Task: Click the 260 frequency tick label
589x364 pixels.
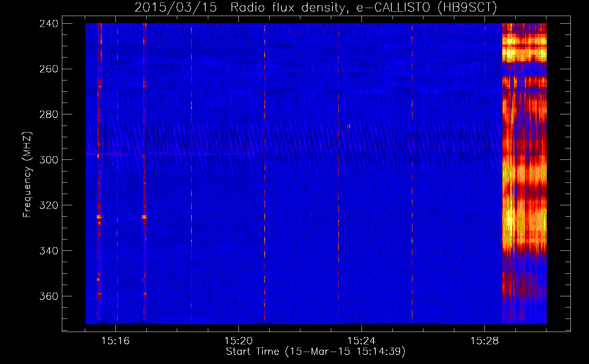Action: 48,69
